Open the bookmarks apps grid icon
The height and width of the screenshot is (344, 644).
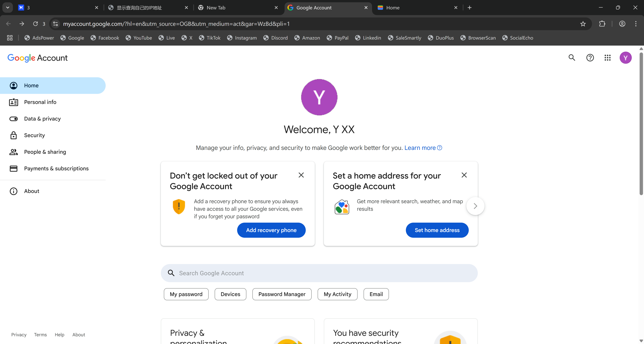coord(10,38)
